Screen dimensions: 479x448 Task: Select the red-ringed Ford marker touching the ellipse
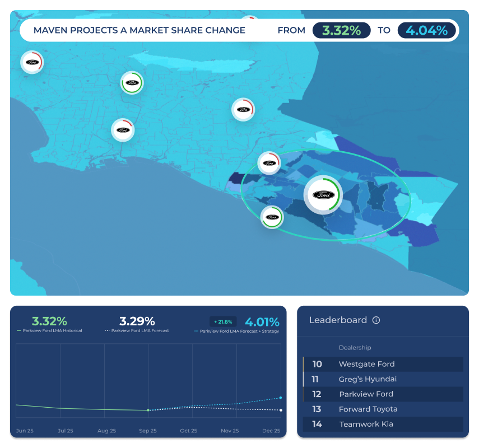(x=269, y=163)
